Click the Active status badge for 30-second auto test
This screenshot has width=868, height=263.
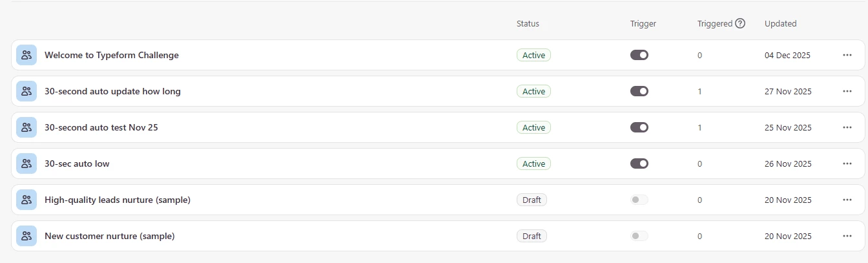pos(533,127)
